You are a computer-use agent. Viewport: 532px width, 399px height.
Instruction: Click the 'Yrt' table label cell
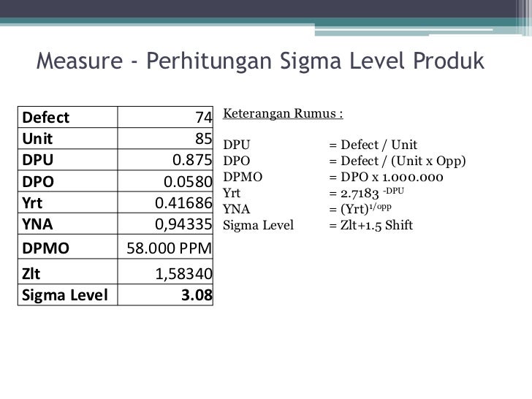tap(67, 202)
